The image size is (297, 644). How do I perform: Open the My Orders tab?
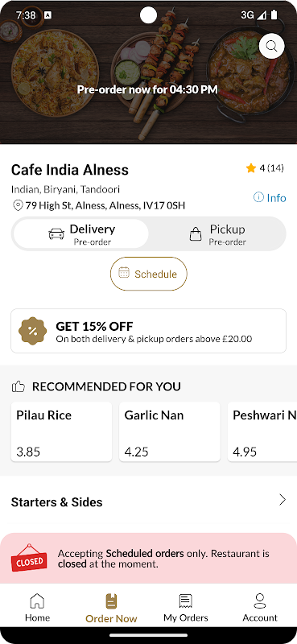pos(186,608)
